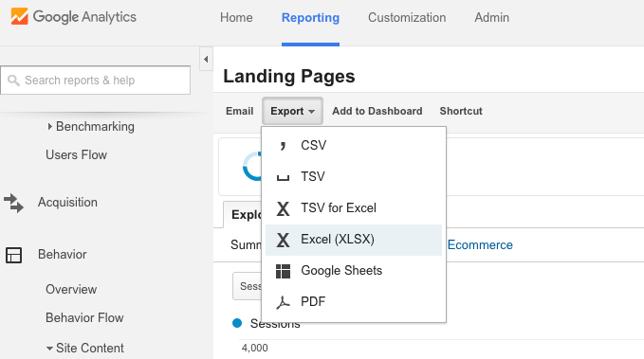Viewport: 644px width, 359px height.
Task: Collapse the sidebar with the left arrow
Action: tap(206, 59)
